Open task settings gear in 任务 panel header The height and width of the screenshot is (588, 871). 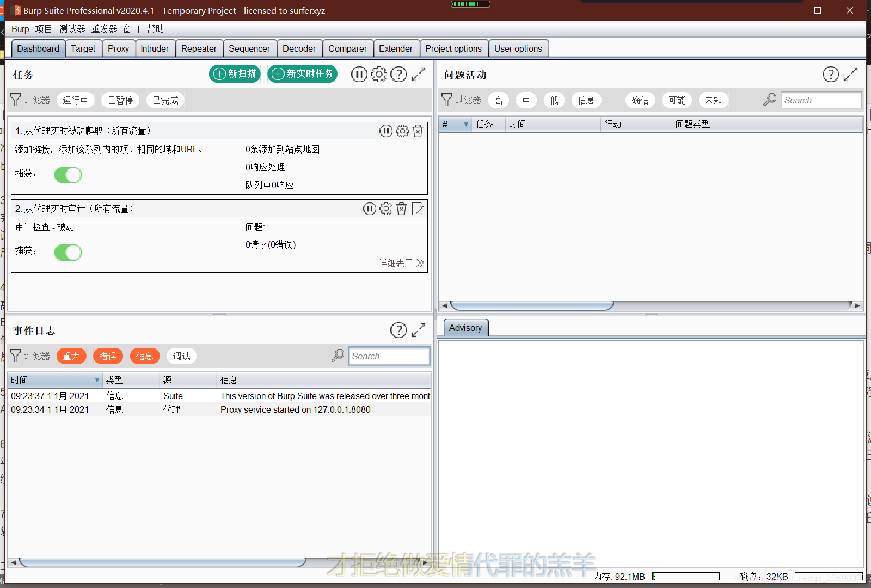click(379, 74)
